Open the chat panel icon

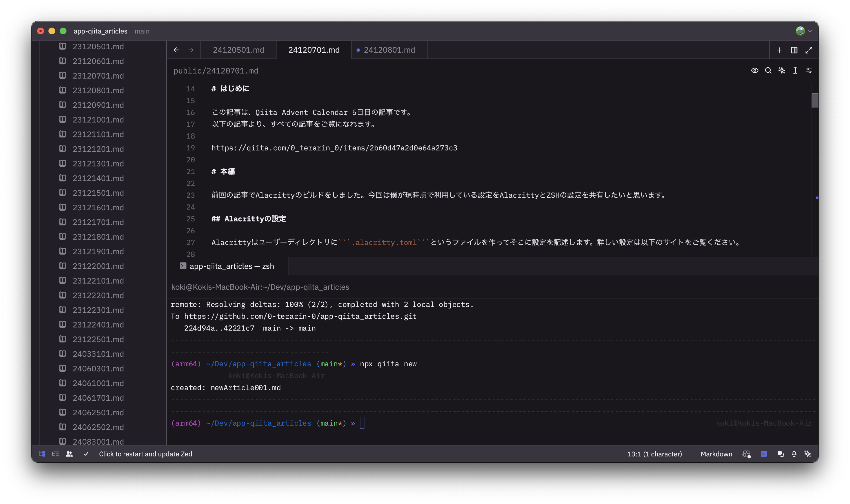(780, 454)
